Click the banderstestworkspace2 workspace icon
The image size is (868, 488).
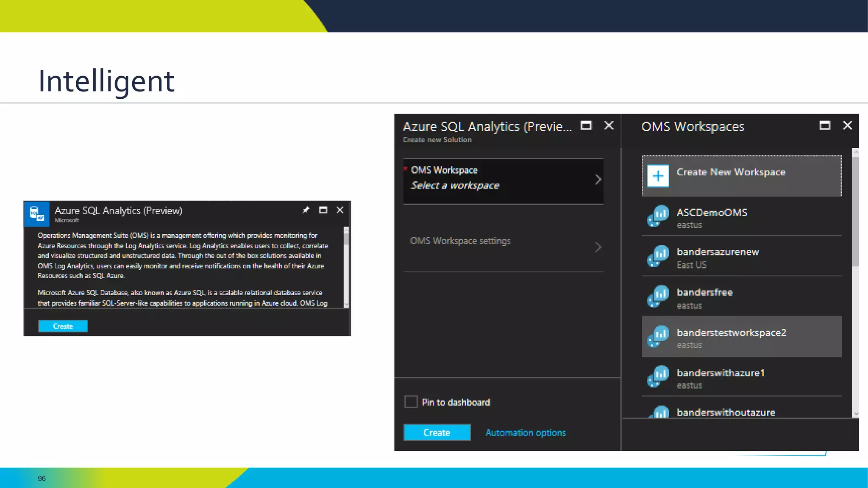coord(658,337)
